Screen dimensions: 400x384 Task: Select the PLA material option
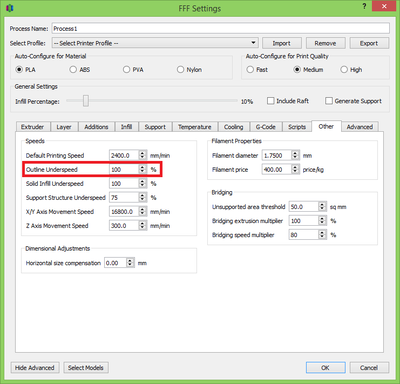click(25, 70)
